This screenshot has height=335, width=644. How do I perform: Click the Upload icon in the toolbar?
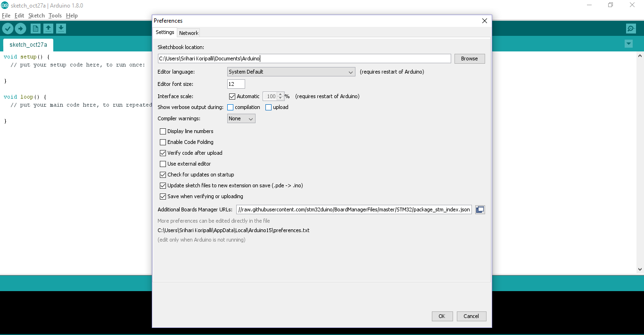click(20, 28)
